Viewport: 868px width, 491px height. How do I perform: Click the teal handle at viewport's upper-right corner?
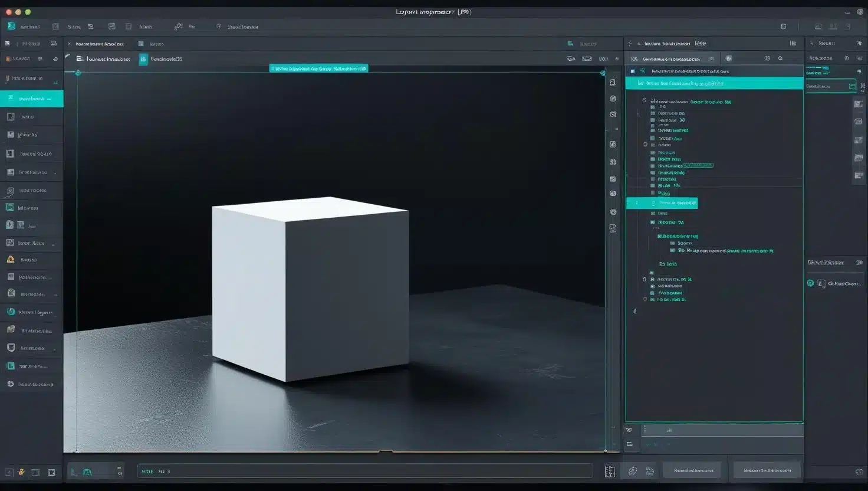pos(603,73)
